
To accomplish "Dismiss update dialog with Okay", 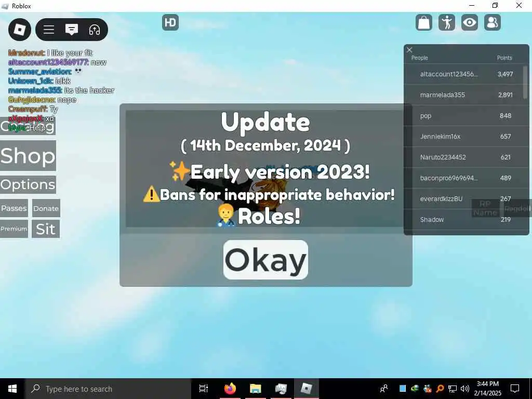I will 265,260.
